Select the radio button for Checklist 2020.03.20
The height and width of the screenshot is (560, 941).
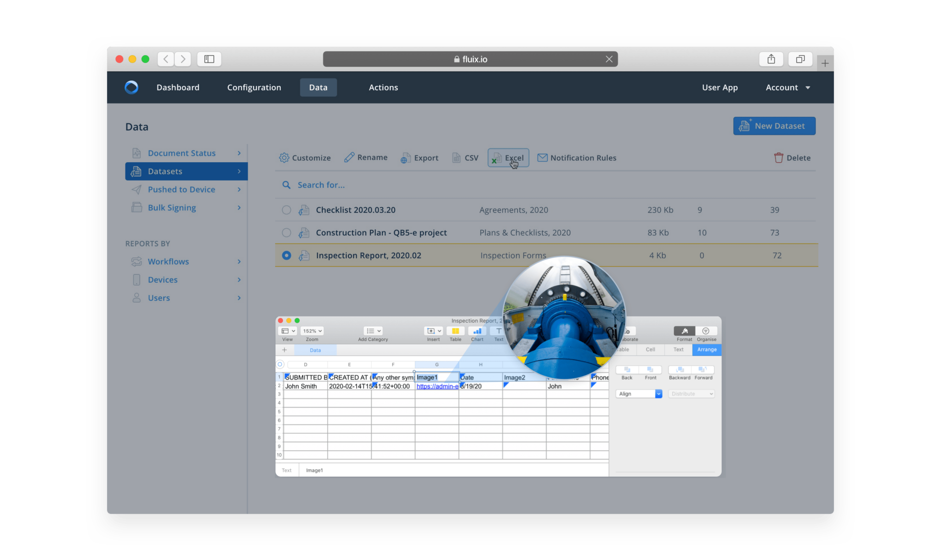(286, 209)
